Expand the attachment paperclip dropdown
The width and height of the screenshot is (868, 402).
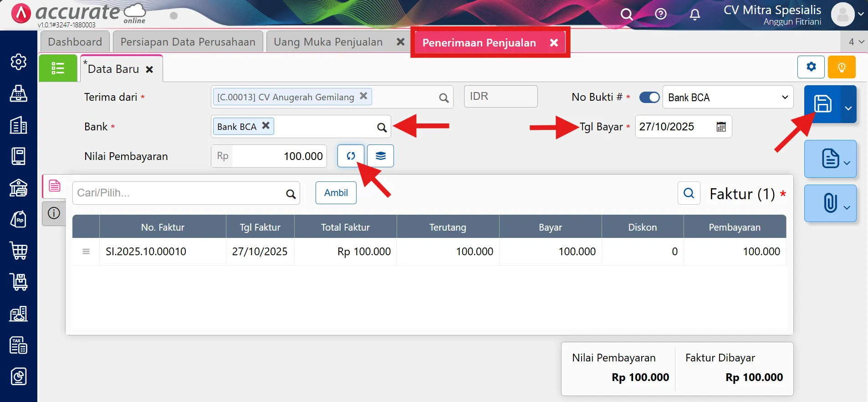[x=847, y=207]
